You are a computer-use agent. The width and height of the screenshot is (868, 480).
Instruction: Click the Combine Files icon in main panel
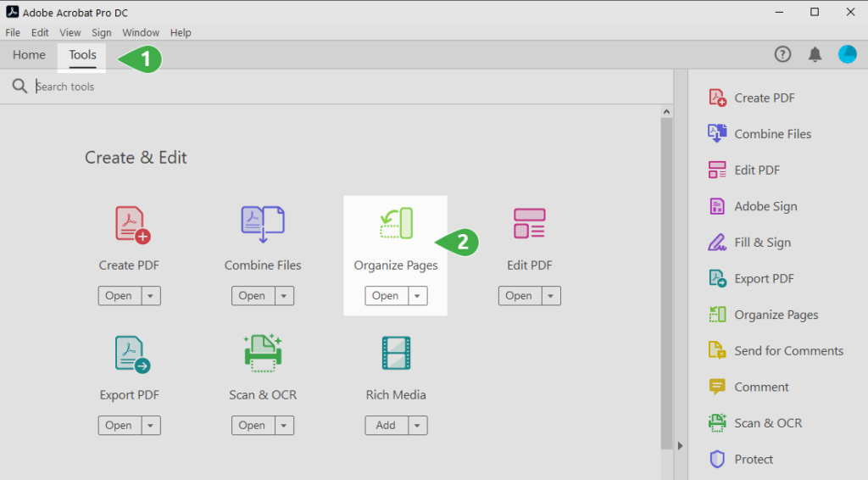click(263, 224)
